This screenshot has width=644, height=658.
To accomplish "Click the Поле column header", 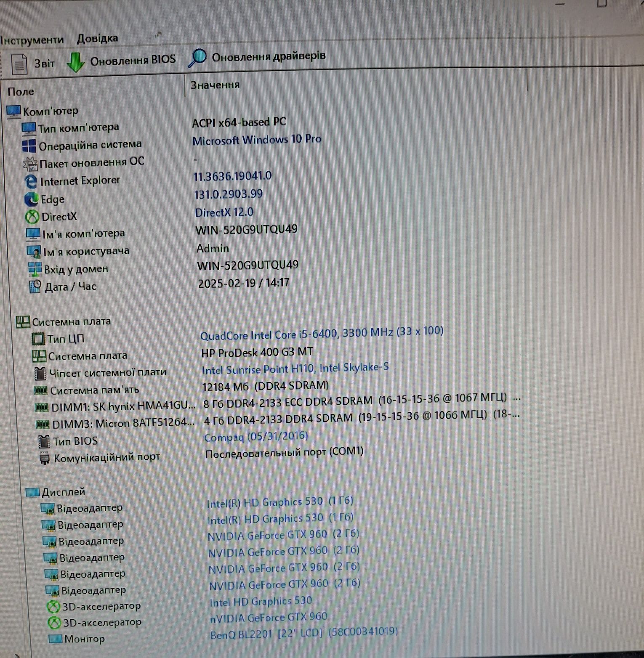I will pyautogui.click(x=21, y=91).
